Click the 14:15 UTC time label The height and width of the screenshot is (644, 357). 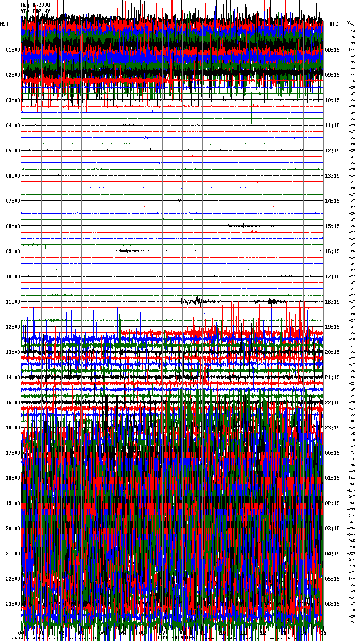pos(332,201)
